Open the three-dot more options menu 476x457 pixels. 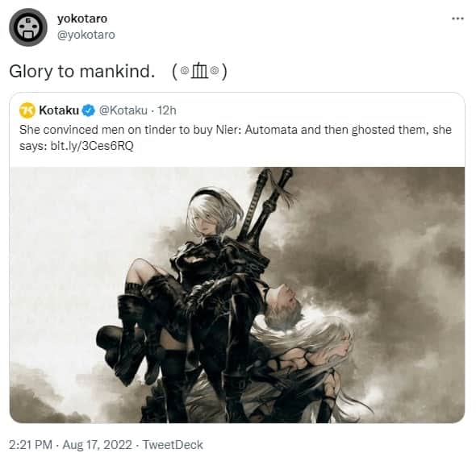point(457,19)
